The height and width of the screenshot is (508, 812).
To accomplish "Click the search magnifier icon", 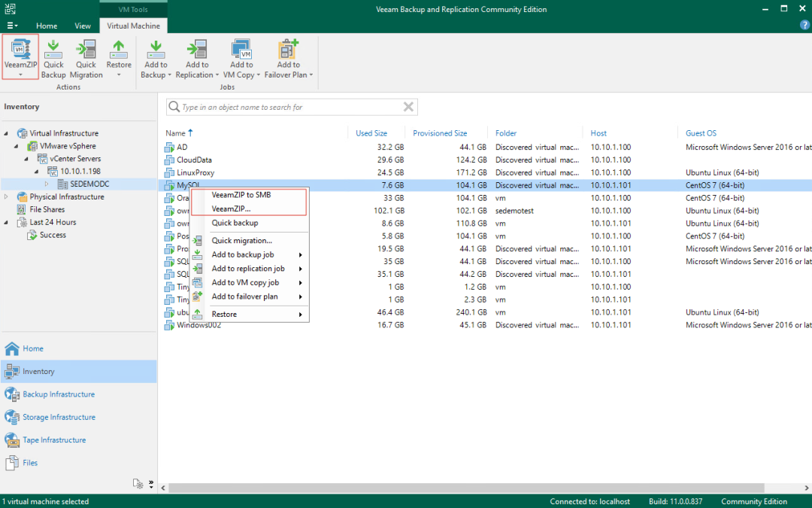I will pos(174,107).
